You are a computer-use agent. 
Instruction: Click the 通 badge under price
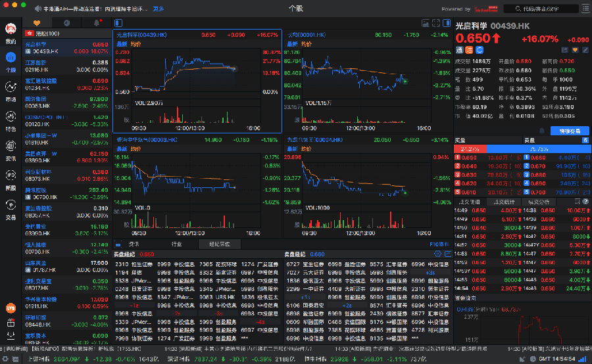(460, 50)
